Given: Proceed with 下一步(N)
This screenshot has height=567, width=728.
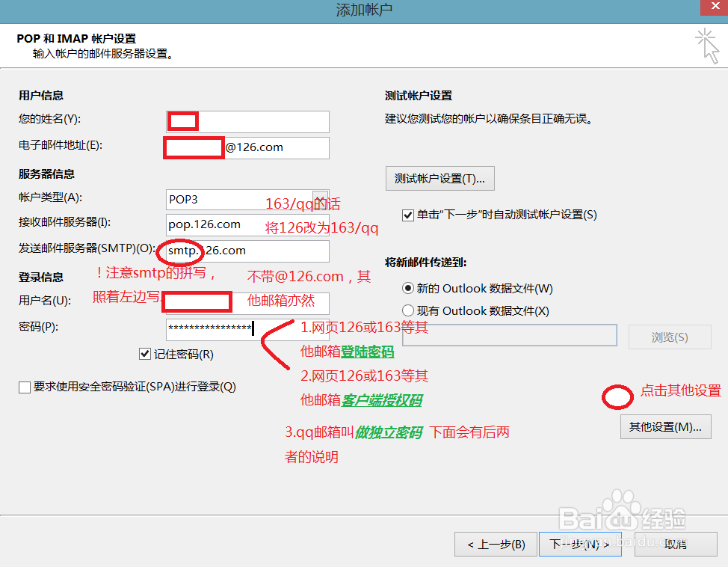Looking at the screenshot, I should coord(580,544).
